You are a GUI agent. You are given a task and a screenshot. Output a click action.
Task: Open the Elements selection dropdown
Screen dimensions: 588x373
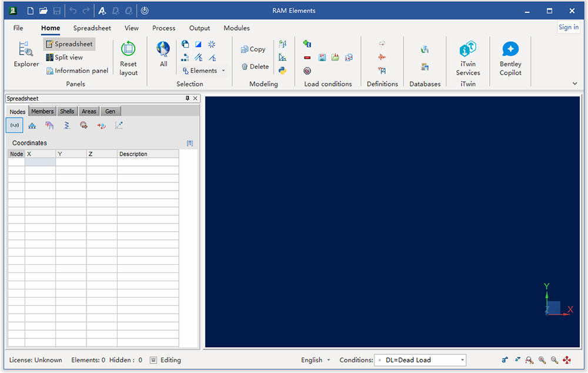click(x=204, y=71)
